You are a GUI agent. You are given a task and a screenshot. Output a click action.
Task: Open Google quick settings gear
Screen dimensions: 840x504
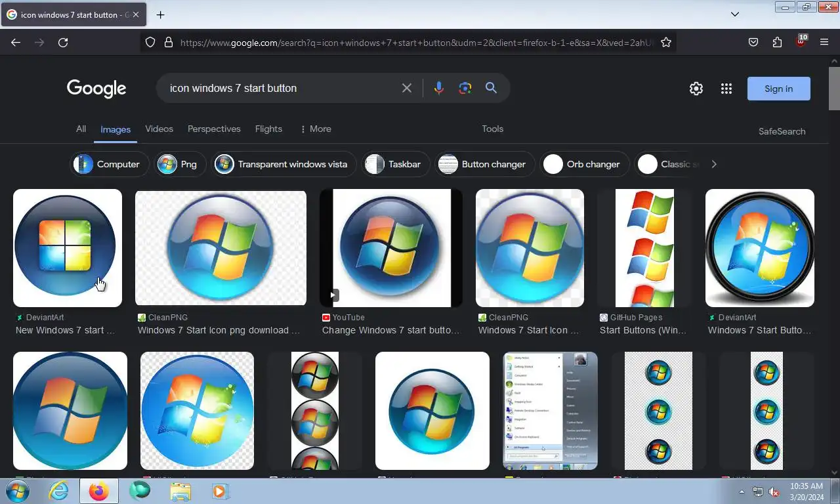pyautogui.click(x=696, y=89)
